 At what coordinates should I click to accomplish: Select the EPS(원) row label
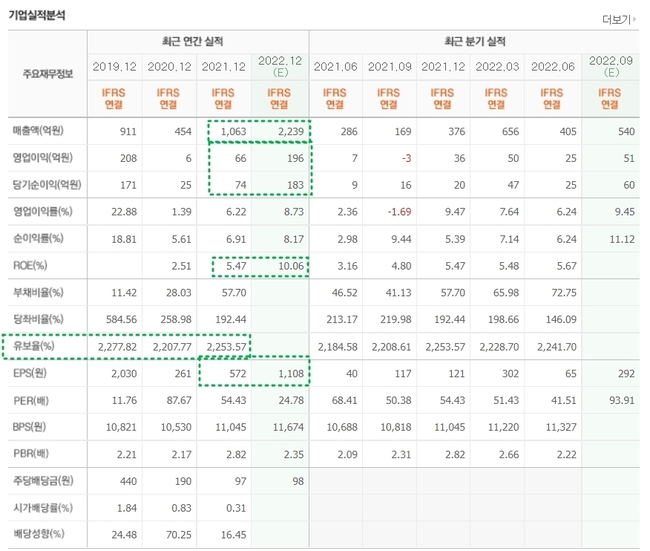tap(30, 373)
